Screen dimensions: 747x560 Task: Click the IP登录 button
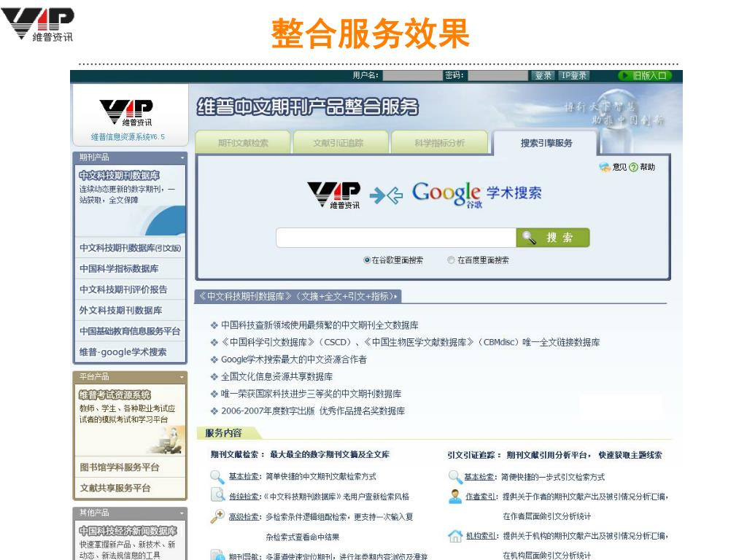point(573,76)
